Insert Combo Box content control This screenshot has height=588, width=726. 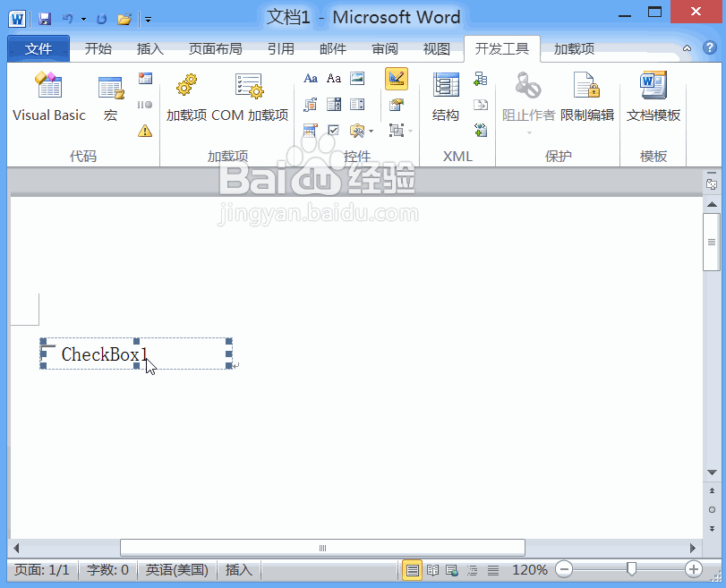click(x=334, y=105)
